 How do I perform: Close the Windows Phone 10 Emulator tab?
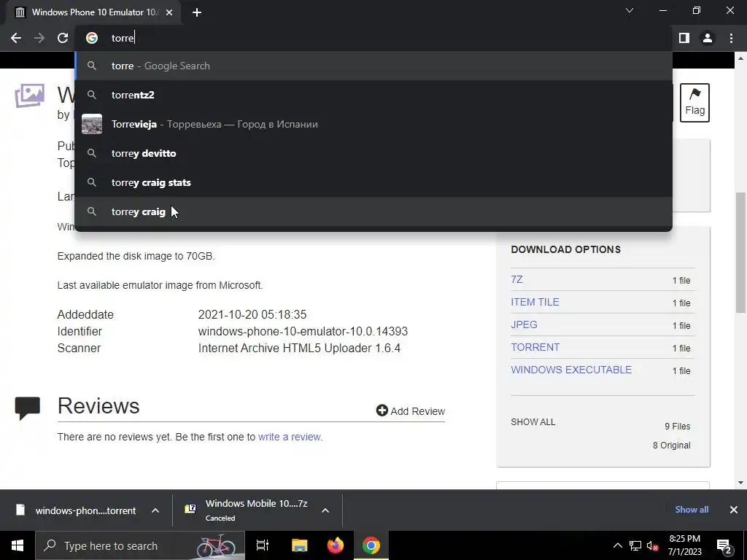[169, 12]
